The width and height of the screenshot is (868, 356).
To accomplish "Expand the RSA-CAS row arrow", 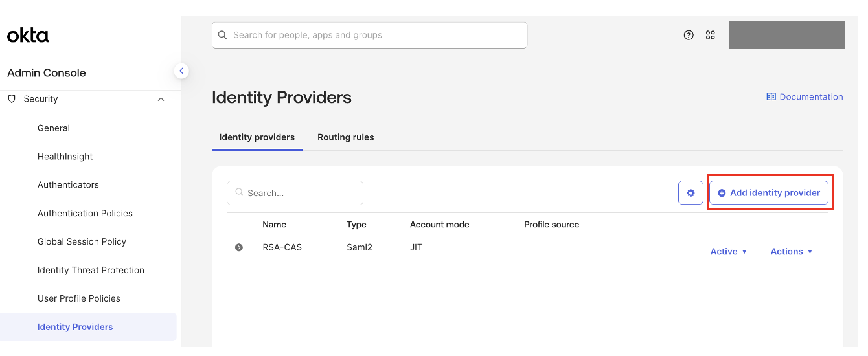I will pos(239,247).
